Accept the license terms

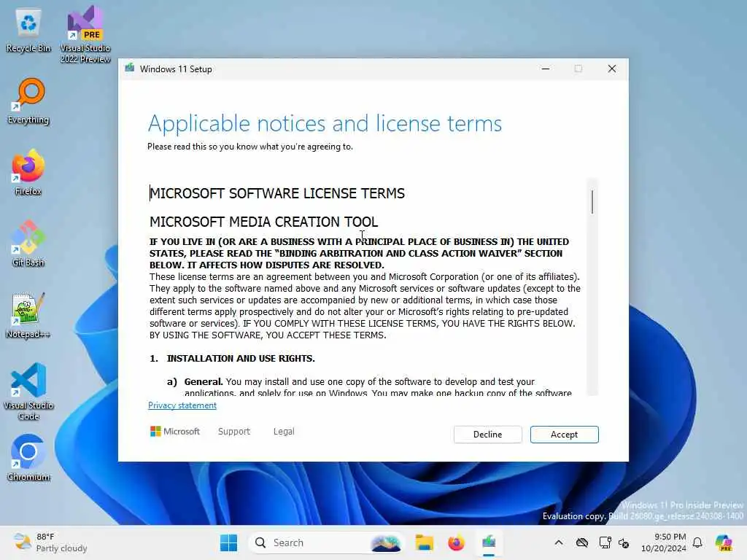[x=564, y=435]
